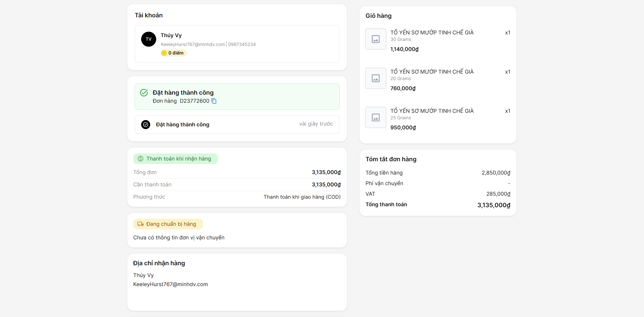Click Đặt hàng thành công timeline entry

[x=182, y=125]
